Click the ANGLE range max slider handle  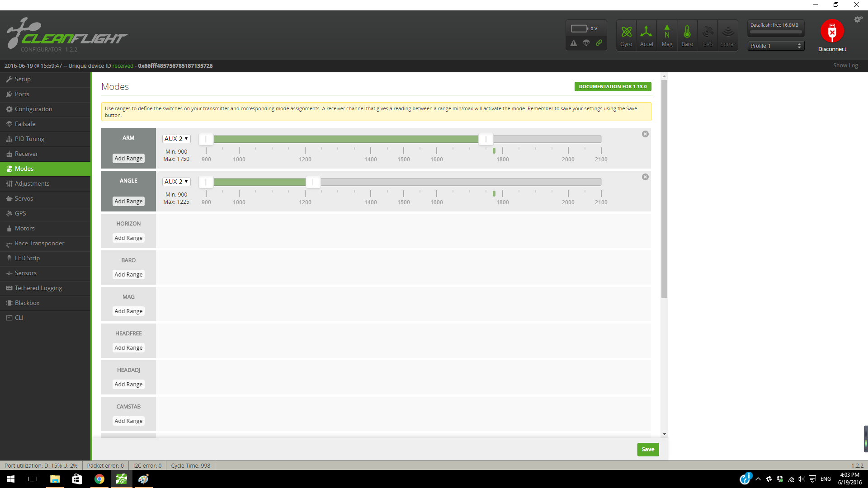[x=313, y=182]
